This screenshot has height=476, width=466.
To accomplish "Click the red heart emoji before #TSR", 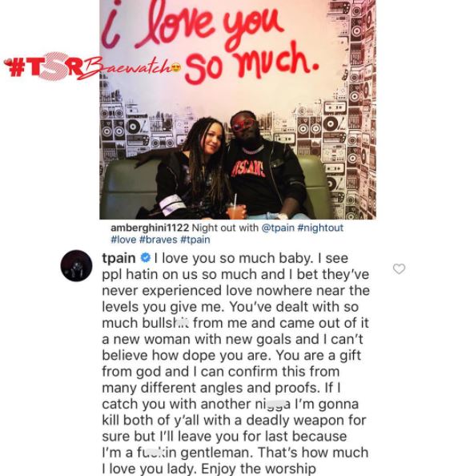I will [8, 63].
